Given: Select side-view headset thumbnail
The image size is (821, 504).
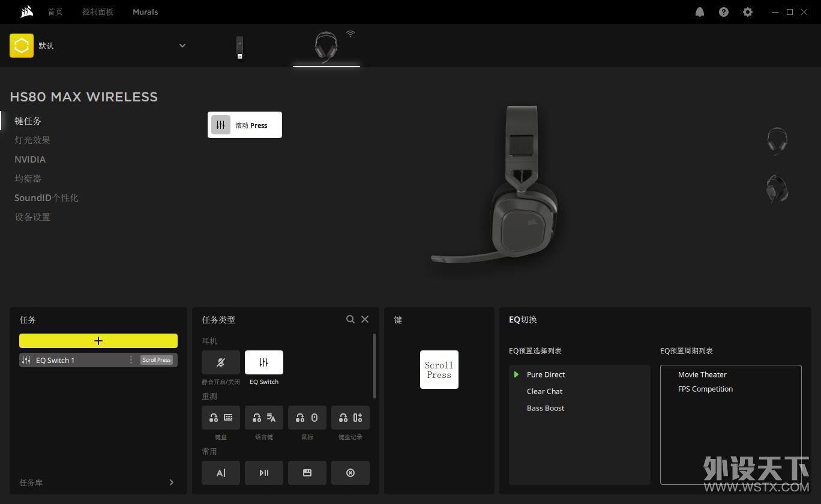Looking at the screenshot, I should tap(777, 189).
